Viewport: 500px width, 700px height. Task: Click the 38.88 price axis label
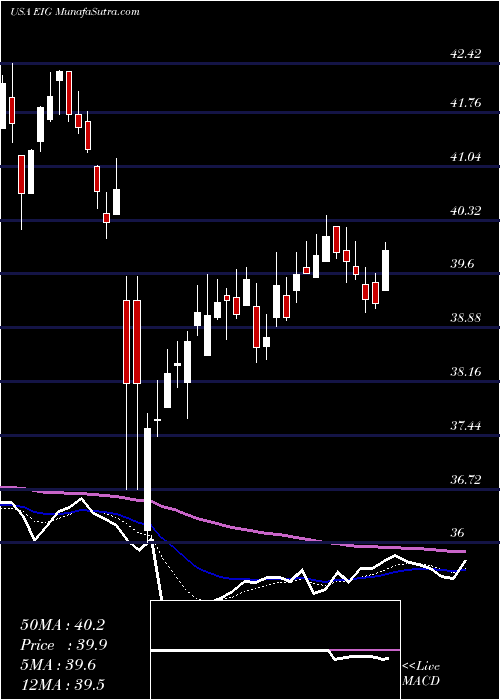[466, 318]
